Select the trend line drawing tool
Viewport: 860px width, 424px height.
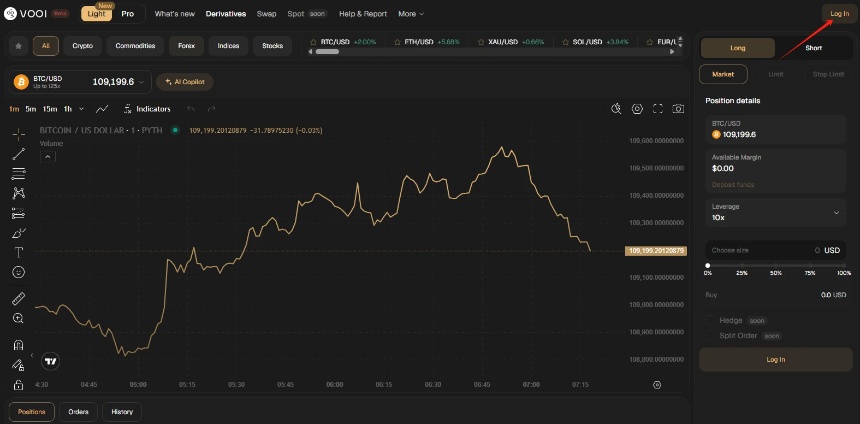pos(18,154)
